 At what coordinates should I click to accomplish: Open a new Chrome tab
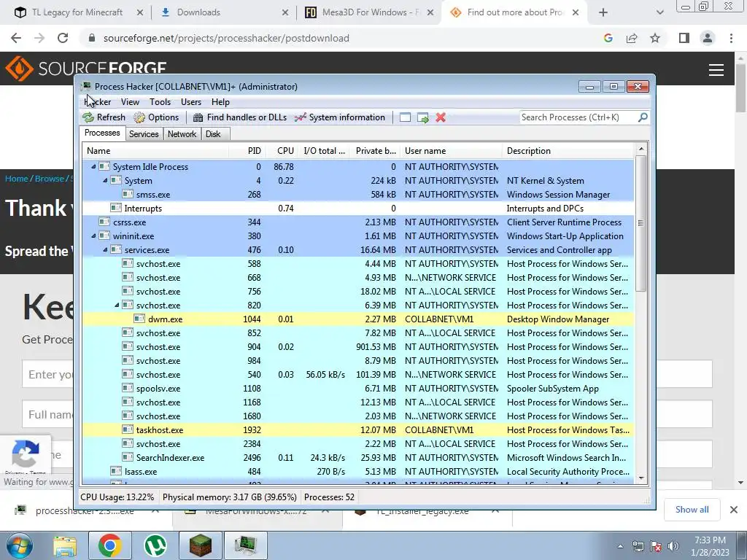point(603,12)
